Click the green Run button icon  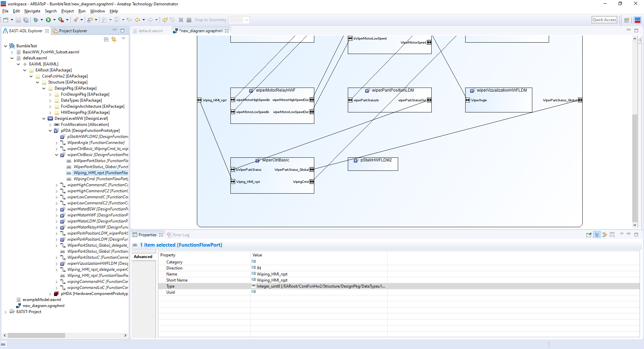click(x=48, y=20)
